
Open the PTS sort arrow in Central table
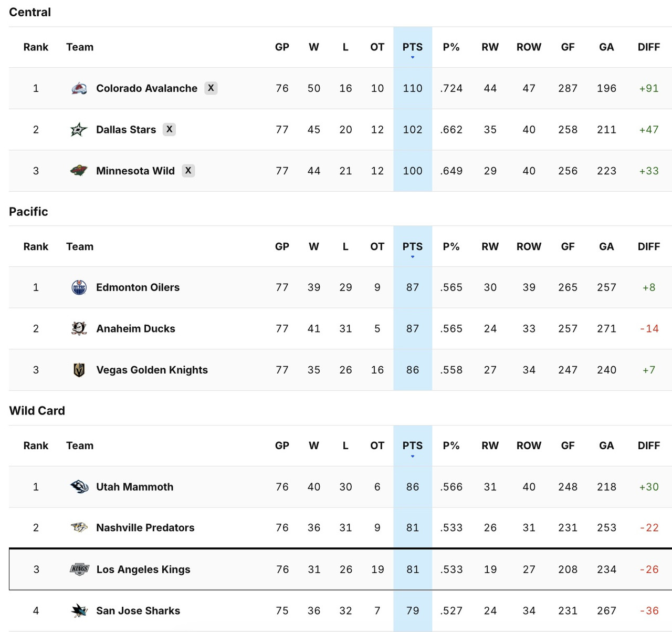pyautogui.click(x=413, y=58)
